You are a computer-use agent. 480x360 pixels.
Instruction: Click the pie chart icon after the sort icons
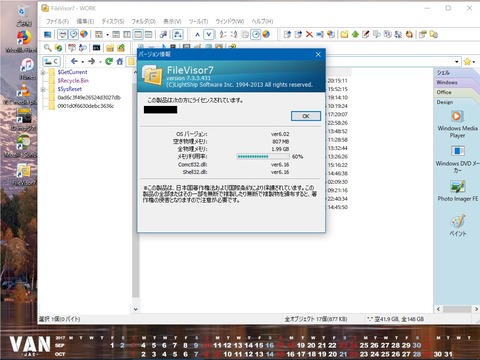coord(266,34)
